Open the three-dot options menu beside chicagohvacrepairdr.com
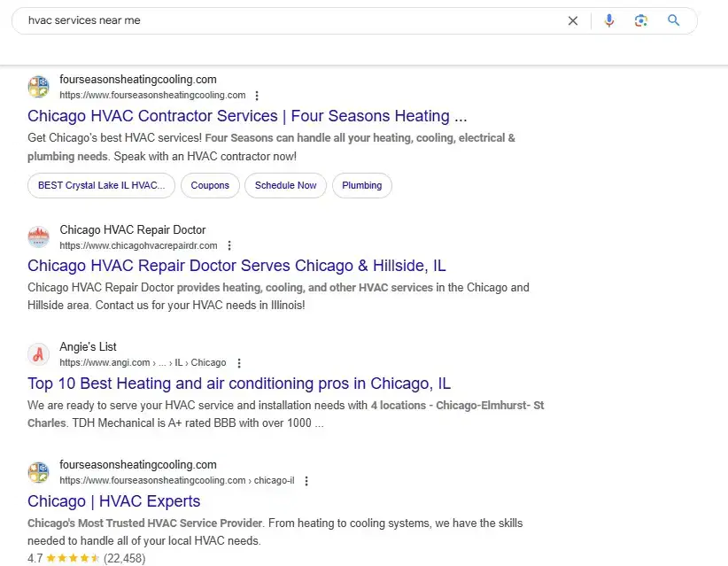 coord(228,245)
